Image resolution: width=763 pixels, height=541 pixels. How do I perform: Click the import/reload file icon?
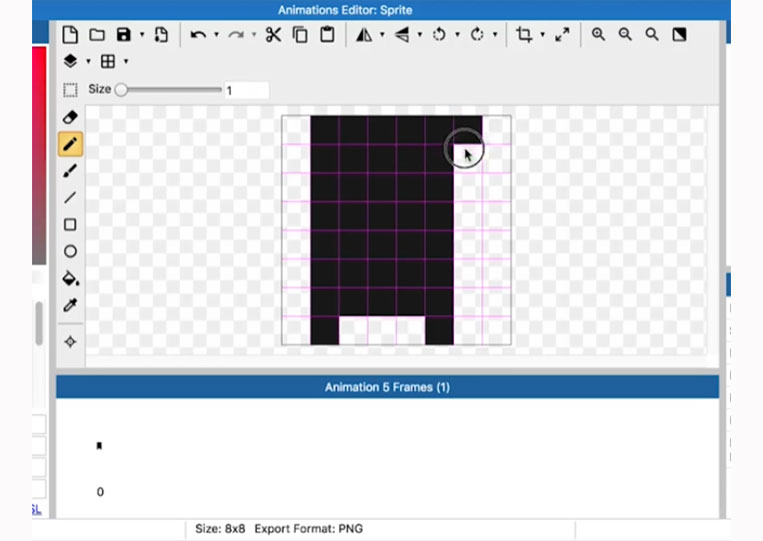pos(161,35)
